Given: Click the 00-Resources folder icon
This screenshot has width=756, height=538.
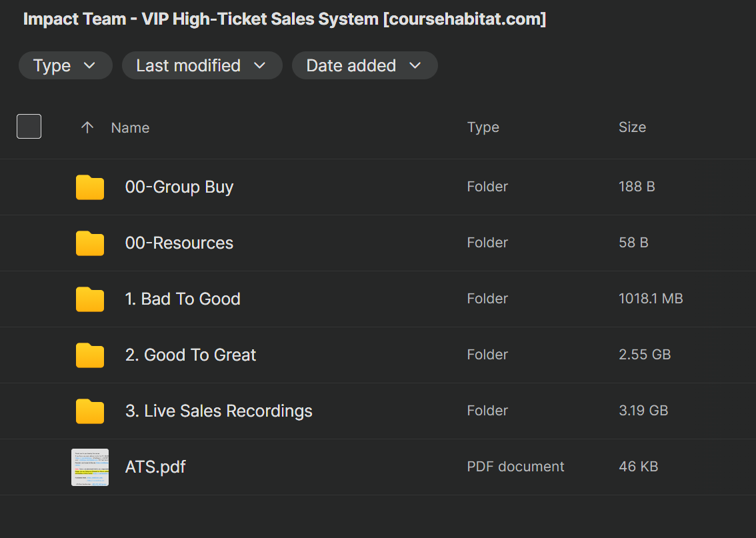Looking at the screenshot, I should [x=90, y=243].
